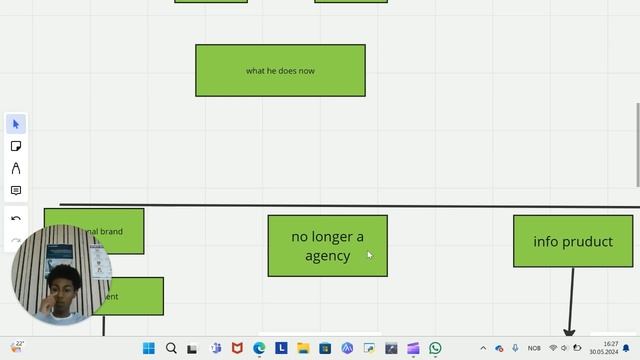Screen dimensions: 640x360
Task: Open the Windows Start menu
Action: point(149,348)
